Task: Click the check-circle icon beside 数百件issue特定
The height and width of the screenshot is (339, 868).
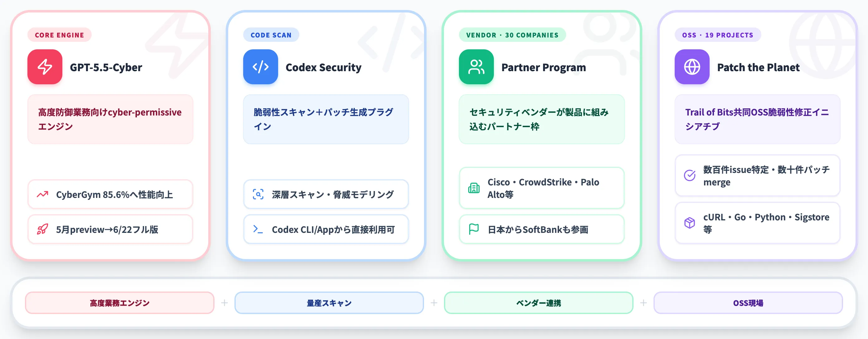Action: tap(689, 175)
